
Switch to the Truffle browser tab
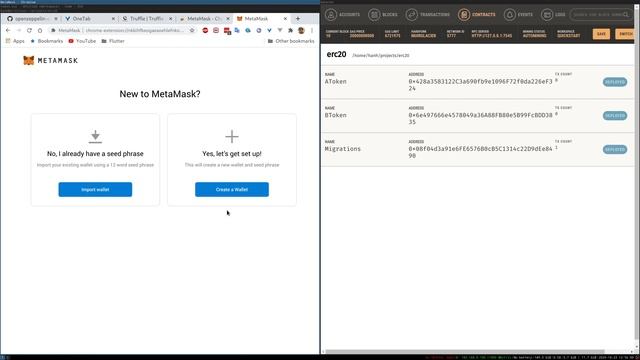tap(146, 19)
